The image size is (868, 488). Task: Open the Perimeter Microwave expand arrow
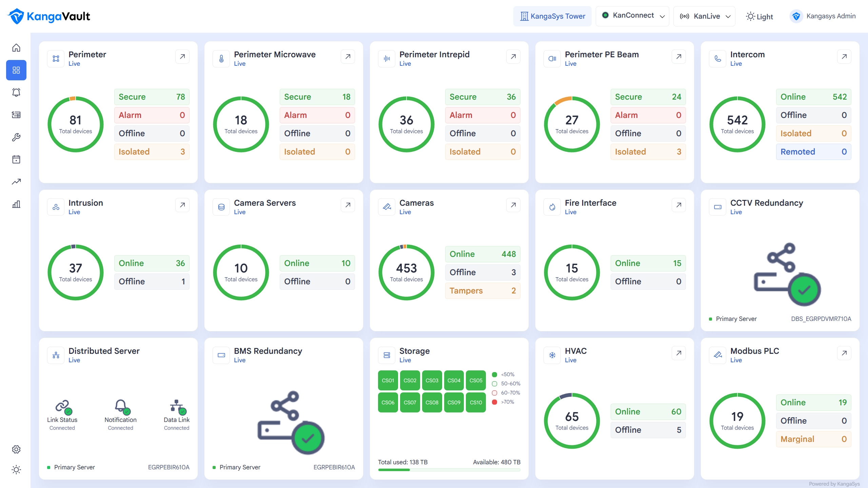[348, 57]
